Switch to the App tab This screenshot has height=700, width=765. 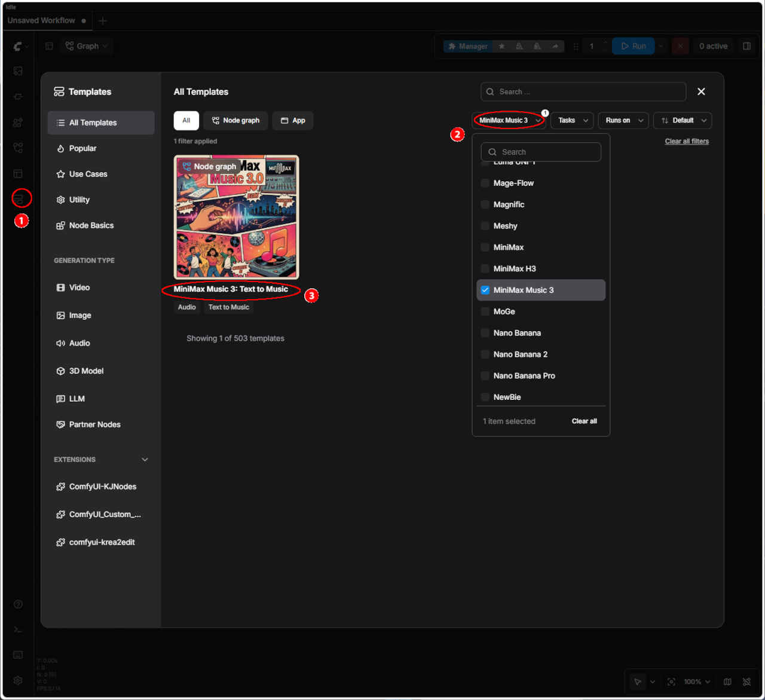293,120
